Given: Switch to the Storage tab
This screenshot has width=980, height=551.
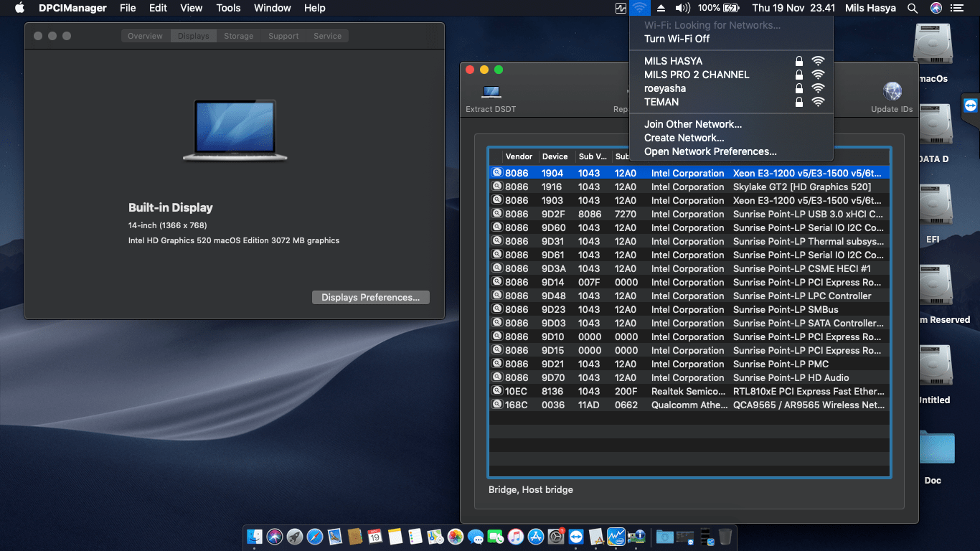Looking at the screenshot, I should (238, 36).
